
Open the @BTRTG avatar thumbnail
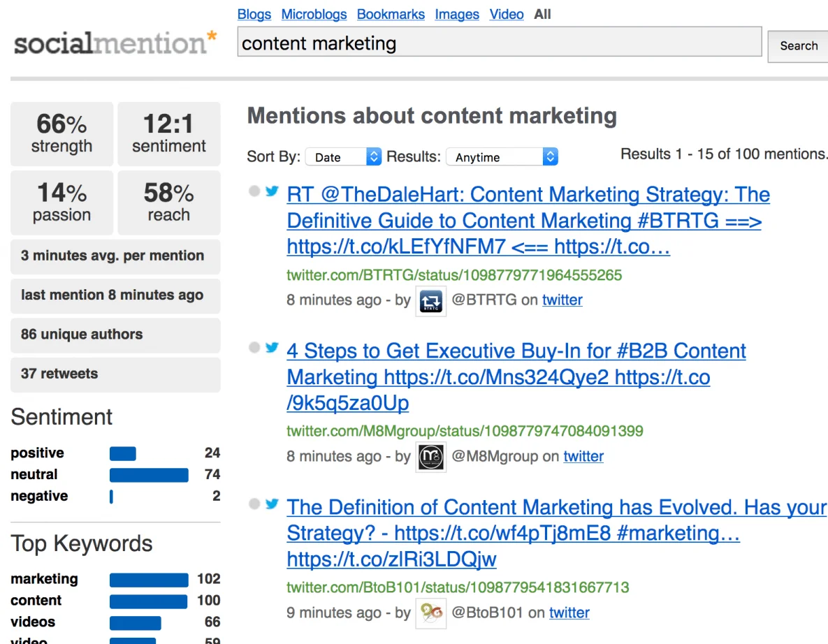[x=431, y=301]
